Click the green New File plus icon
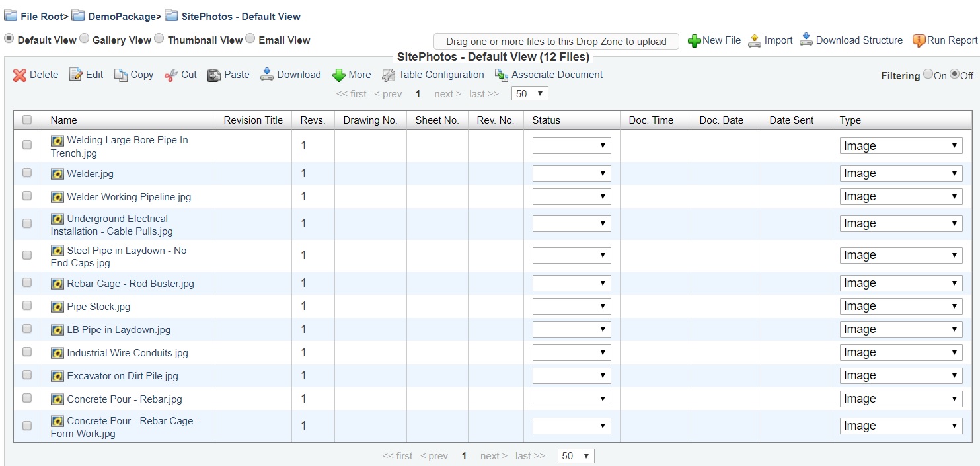The height and width of the screenshot is (466, 980). [695, 41]
